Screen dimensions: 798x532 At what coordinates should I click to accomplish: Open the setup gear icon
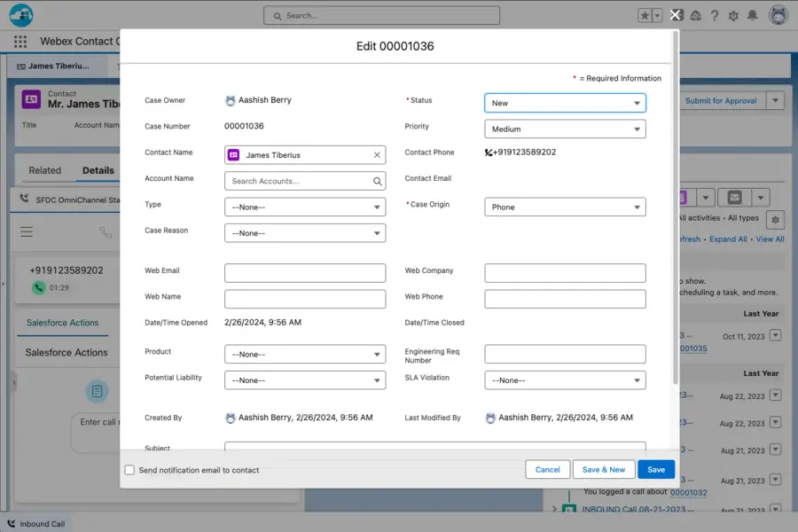click(x=733, y=16)
